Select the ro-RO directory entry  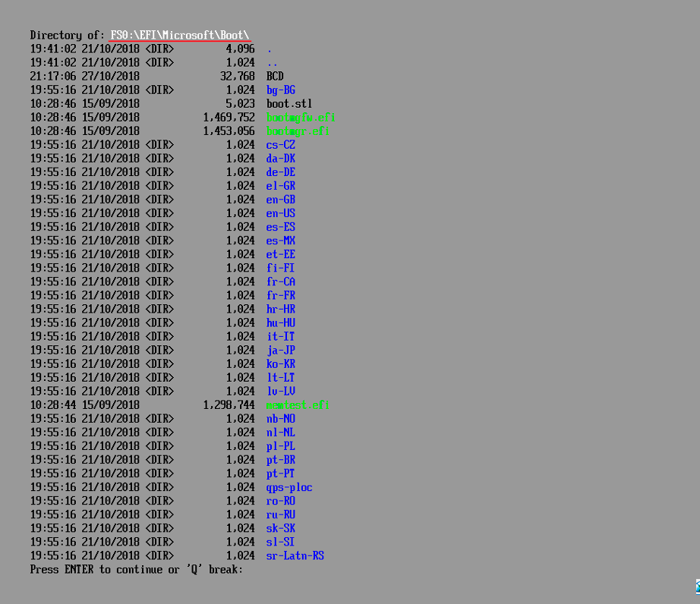tap(281, 501)
